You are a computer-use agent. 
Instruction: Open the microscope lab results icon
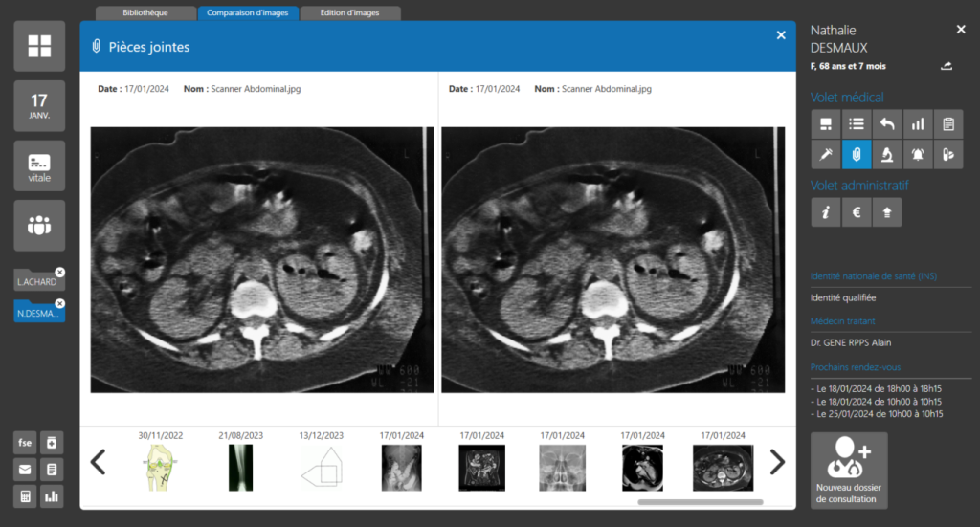(887, 154)
